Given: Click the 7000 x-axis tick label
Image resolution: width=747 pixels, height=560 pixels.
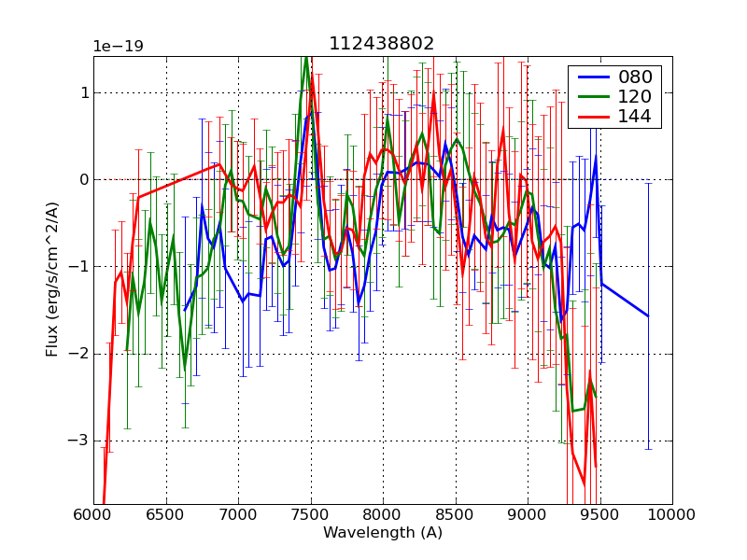Looking at the screenshot, I should point(238,514).
